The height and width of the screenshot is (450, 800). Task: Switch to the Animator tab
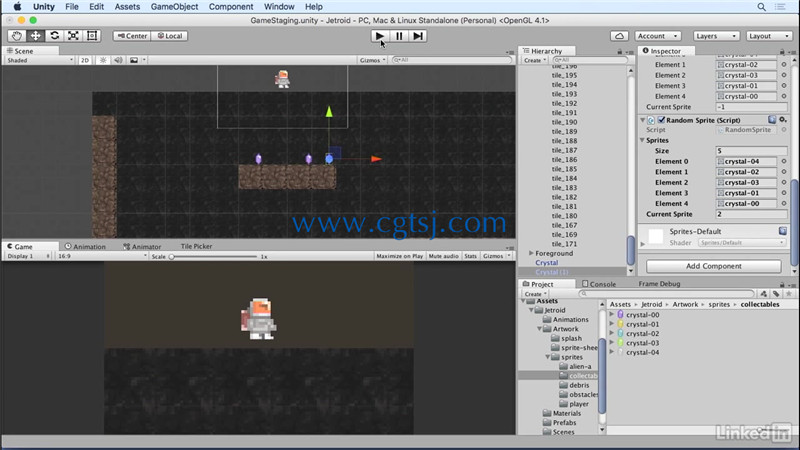(142, 246)
